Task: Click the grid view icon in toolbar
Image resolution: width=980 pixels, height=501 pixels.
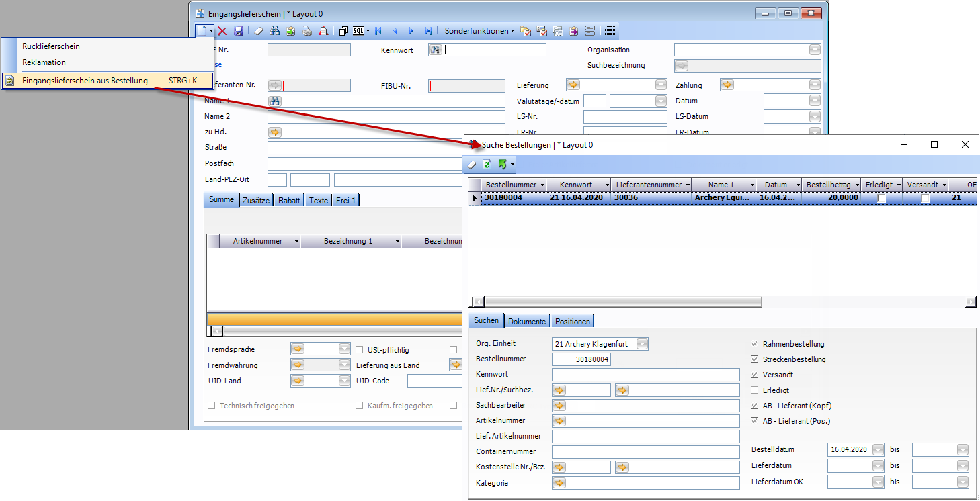Action: (x=610, y=31)
